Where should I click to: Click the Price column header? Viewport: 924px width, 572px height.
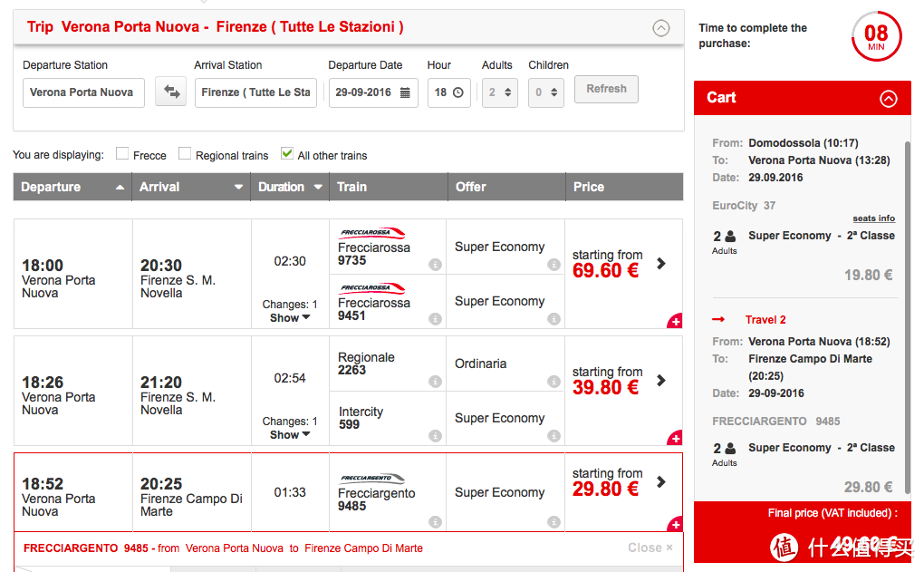click(625, 187)
